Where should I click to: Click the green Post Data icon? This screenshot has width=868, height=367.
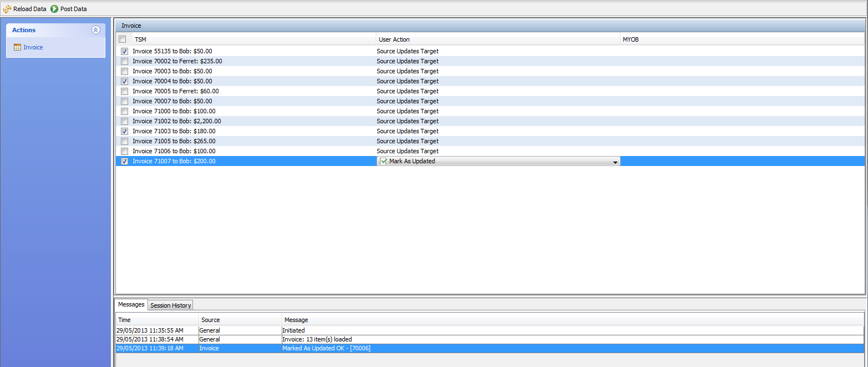tap(54, 9)
